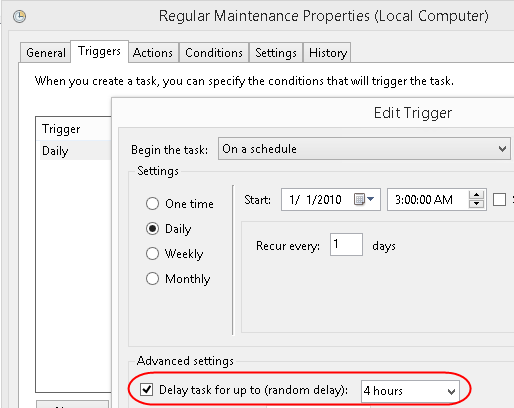The height and width of the screenshot is (408, 514).
Task: Switch to the Actions tab
Action: click(153, 53)
